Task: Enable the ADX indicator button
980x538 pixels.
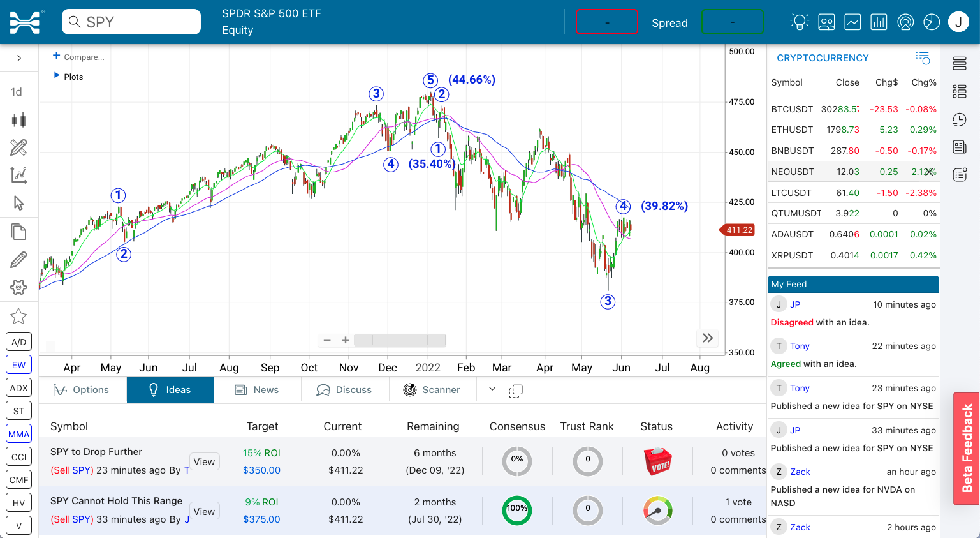Action: coord(18,388)
